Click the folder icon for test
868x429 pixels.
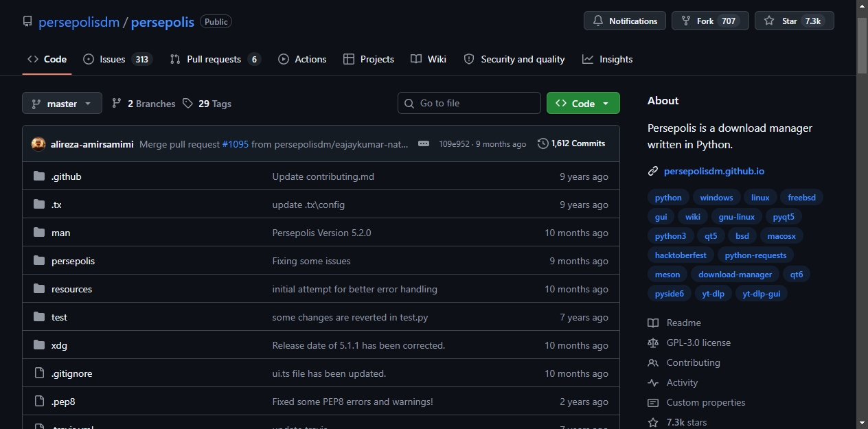click(x=39, y=317)
